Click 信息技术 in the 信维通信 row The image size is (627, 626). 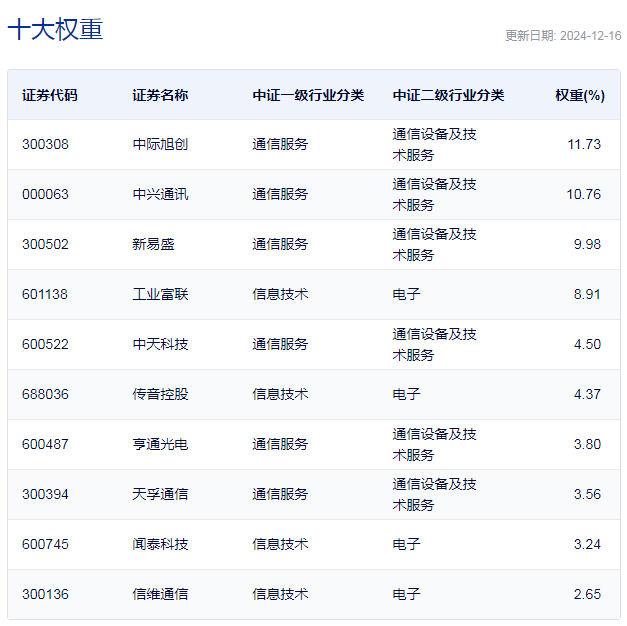[x=280, y=594]
